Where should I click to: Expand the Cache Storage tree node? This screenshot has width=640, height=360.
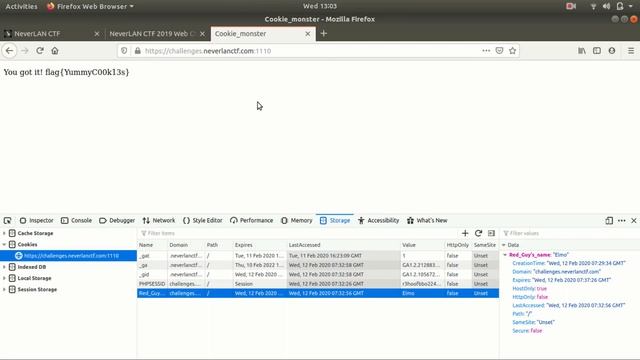4,233
